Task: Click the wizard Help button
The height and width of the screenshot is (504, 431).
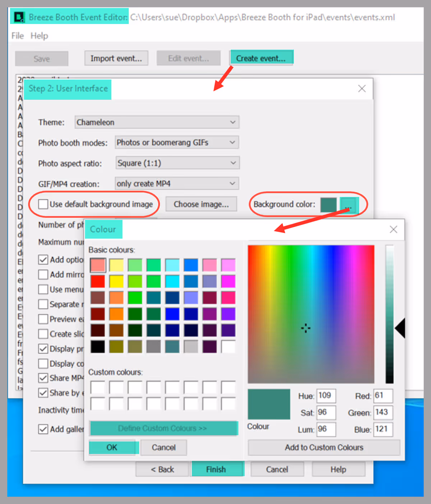Action: point(338,469)
